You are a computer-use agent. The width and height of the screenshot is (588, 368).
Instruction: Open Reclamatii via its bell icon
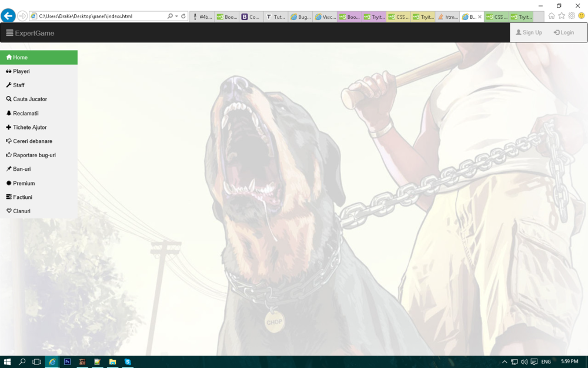9,113
